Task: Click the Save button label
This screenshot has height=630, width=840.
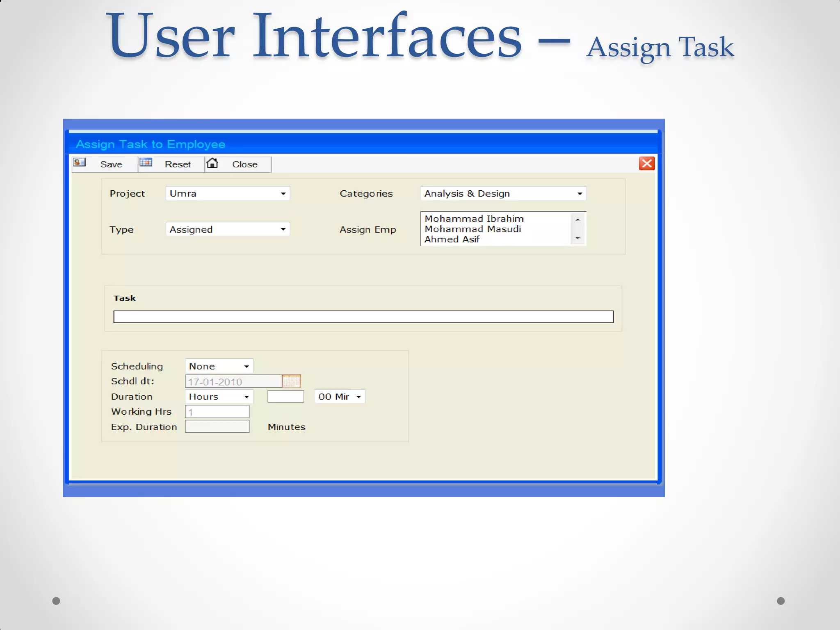Action: pos(111,164)
